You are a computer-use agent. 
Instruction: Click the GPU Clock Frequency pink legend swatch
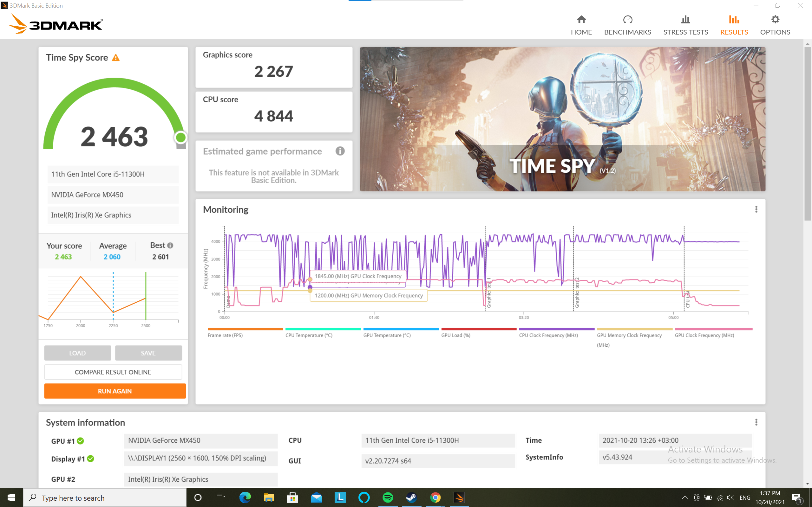tap(713, 329)
